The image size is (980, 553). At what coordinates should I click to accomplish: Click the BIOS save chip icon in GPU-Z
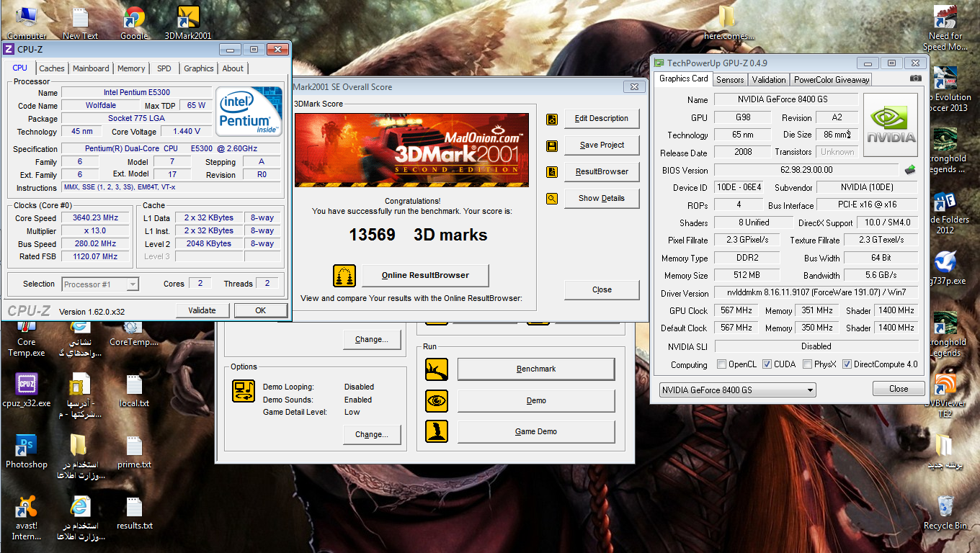(911, 170)
